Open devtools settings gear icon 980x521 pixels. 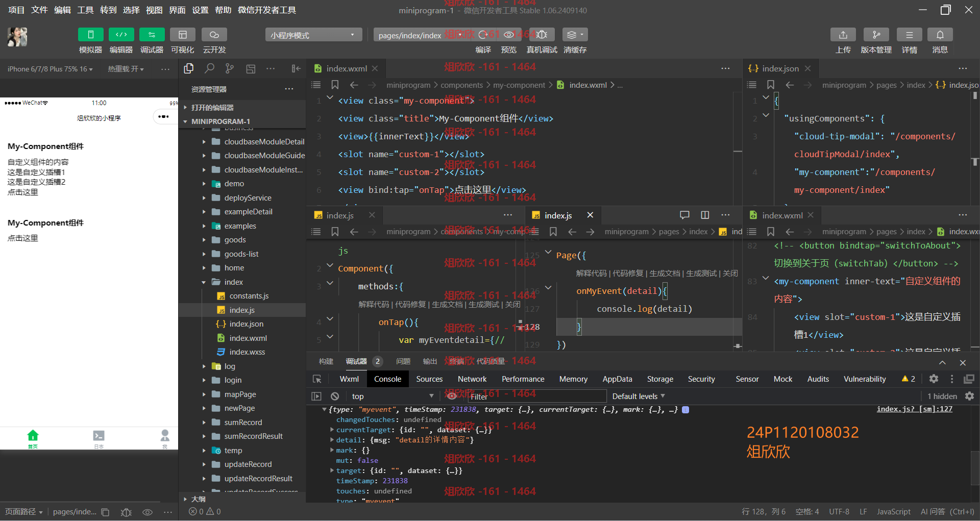(934, 379)
